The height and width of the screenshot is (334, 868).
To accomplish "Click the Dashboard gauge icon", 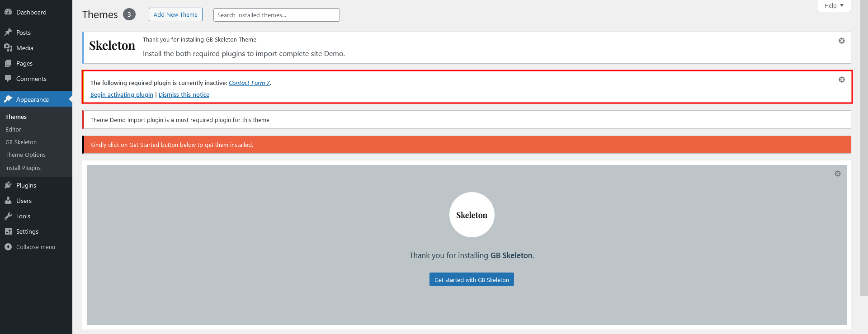I will (x=8, y=12).
